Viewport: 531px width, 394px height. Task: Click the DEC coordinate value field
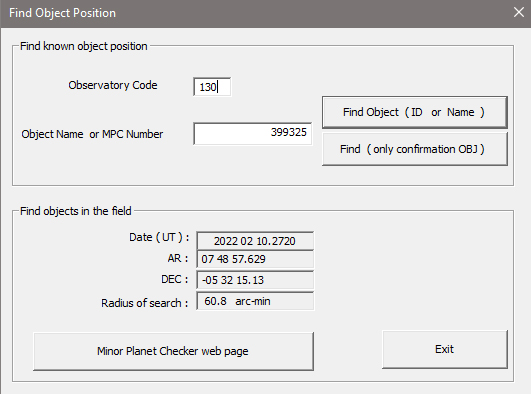[255, 280]
